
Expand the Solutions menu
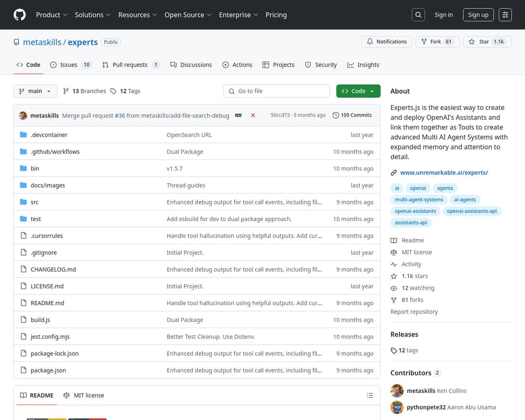tap(92, 15)
